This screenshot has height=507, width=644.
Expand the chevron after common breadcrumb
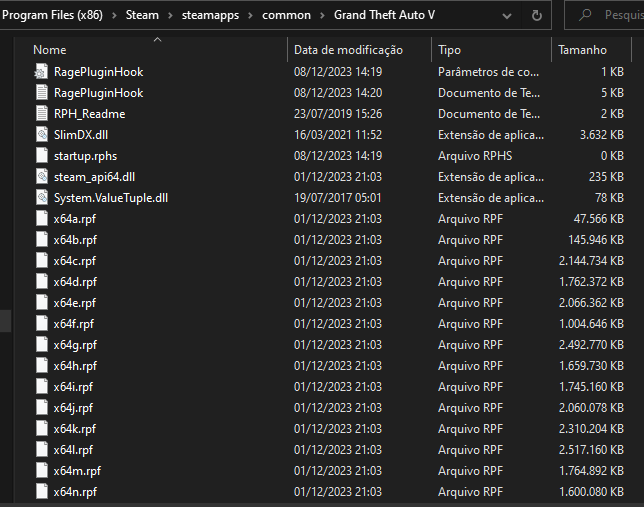[x=322, y=15]
